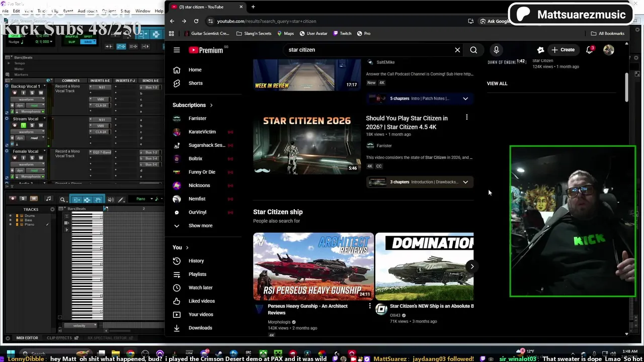Open more options for Perseus Heavy Gunship video
The height and width of the screenshot is (362, 644).
tap(370, 306)
